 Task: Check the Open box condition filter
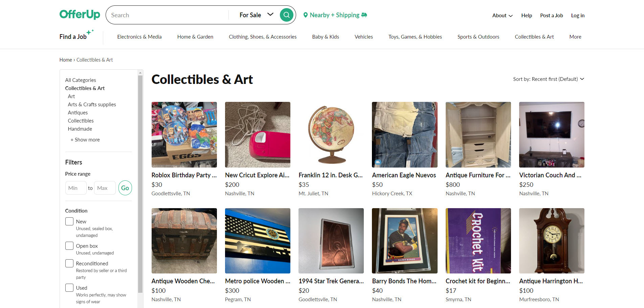[69, 245]
